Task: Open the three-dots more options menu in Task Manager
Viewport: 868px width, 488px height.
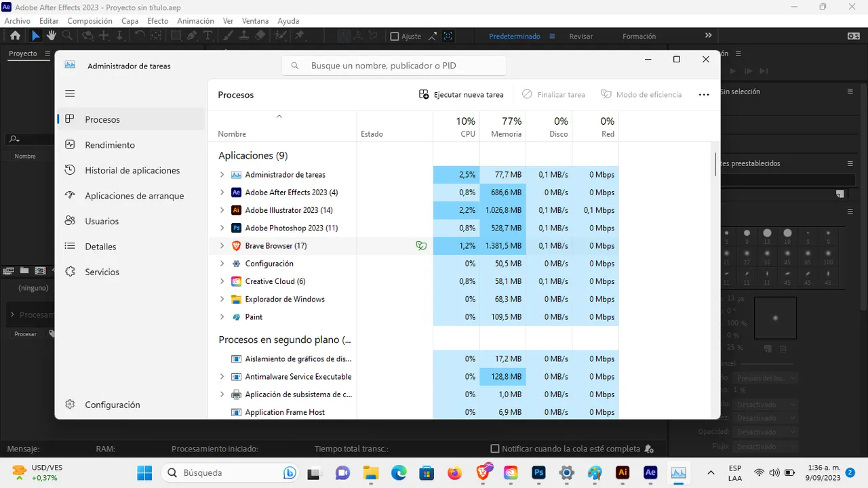Action: click(703, 95)
